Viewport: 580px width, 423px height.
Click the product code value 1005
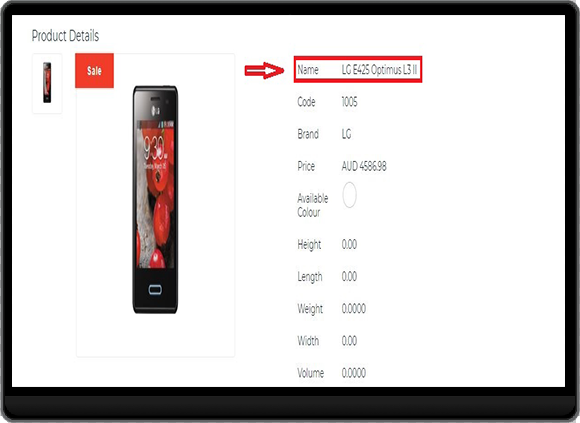click(350, 102)
